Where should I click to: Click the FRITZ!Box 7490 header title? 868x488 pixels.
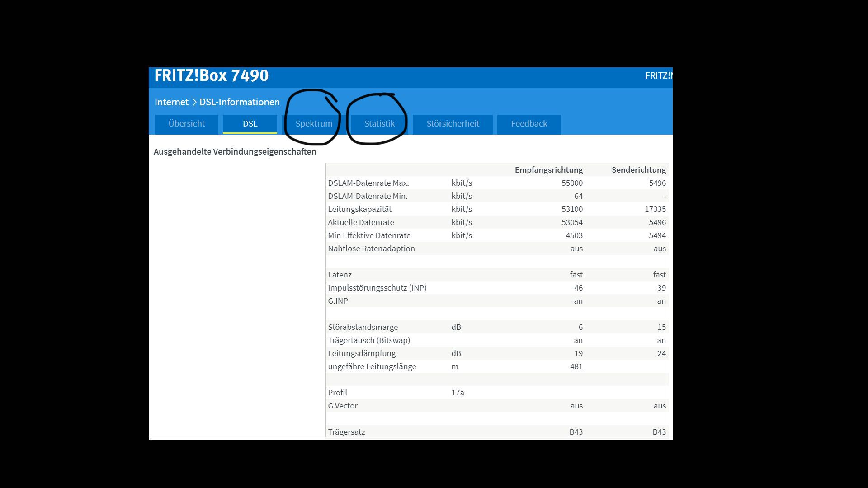[211, 75]
